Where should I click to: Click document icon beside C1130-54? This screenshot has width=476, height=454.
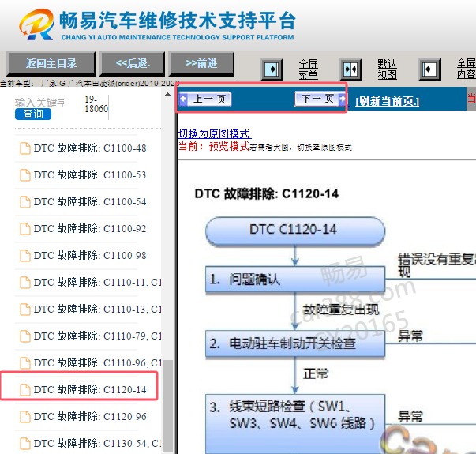pyautogui.click(x=25, y=444)
